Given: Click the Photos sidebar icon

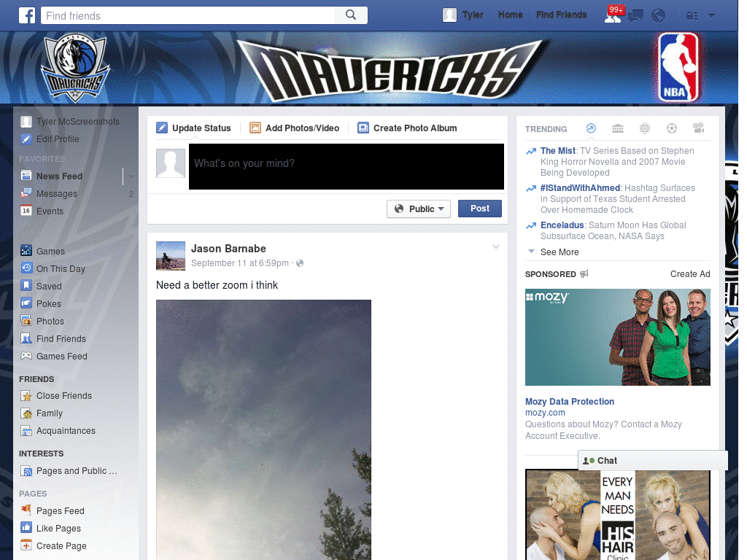Looking at the screenshot, I should coord(26,321).
